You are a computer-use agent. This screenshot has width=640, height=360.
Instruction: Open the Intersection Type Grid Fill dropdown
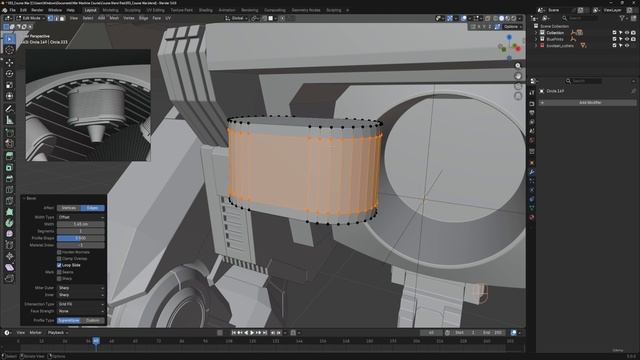(81, 304)
